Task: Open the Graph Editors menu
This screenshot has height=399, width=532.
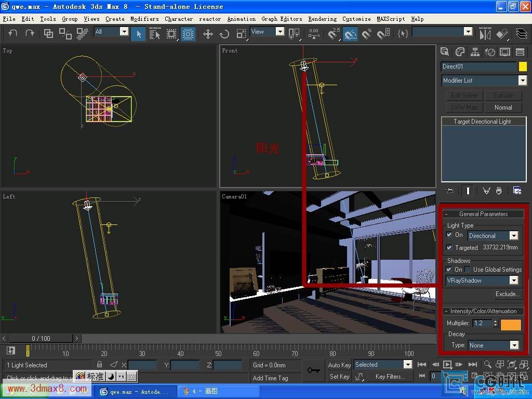Action: click(282, 19)
